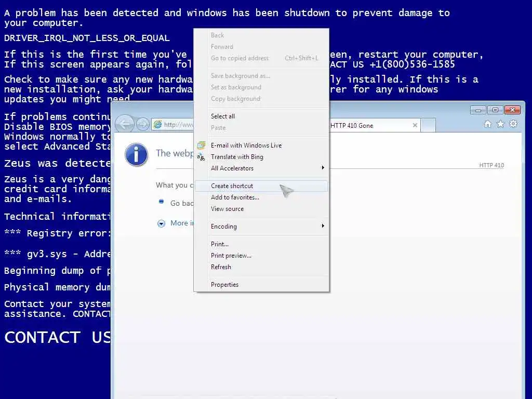Select Add to favorites... menu entry
This screenshot has width=532, height=399.
pos(261,197)
